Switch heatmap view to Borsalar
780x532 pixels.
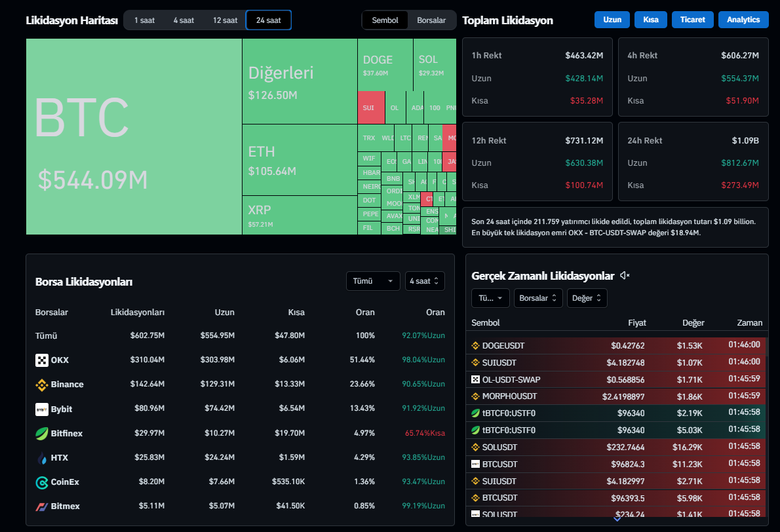pyautogui.click(x=431, y=20)
